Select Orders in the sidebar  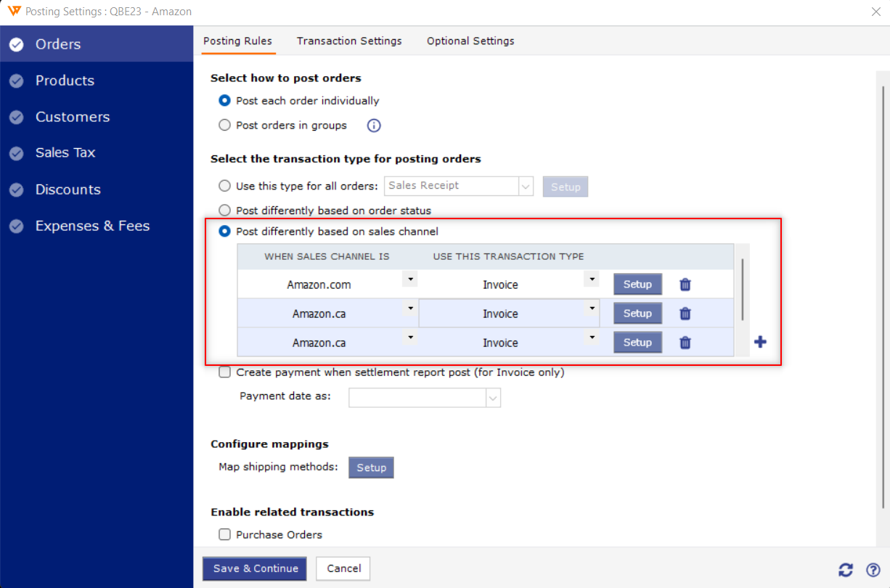click(x=97, y=44)
